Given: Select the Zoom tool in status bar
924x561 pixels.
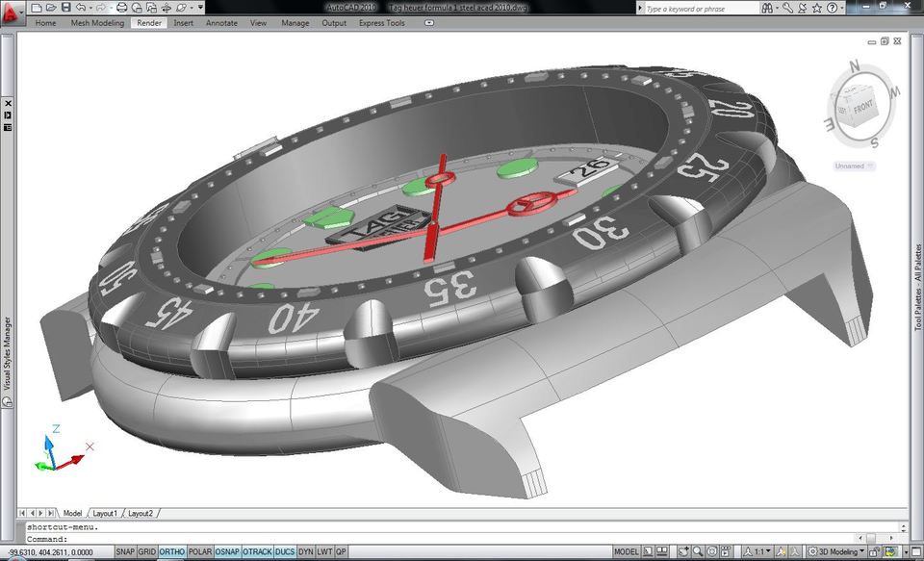Looking at the screenshot, I should (x=699, y=550).
